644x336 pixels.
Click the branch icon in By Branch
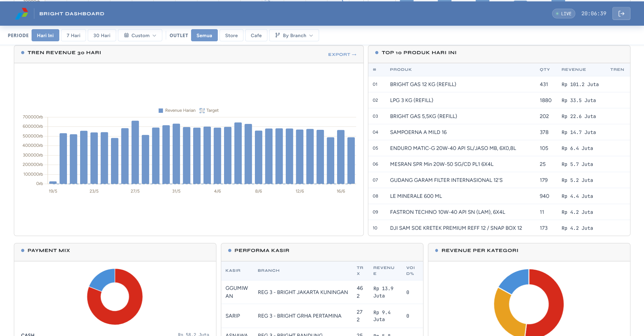pos(277,35)
